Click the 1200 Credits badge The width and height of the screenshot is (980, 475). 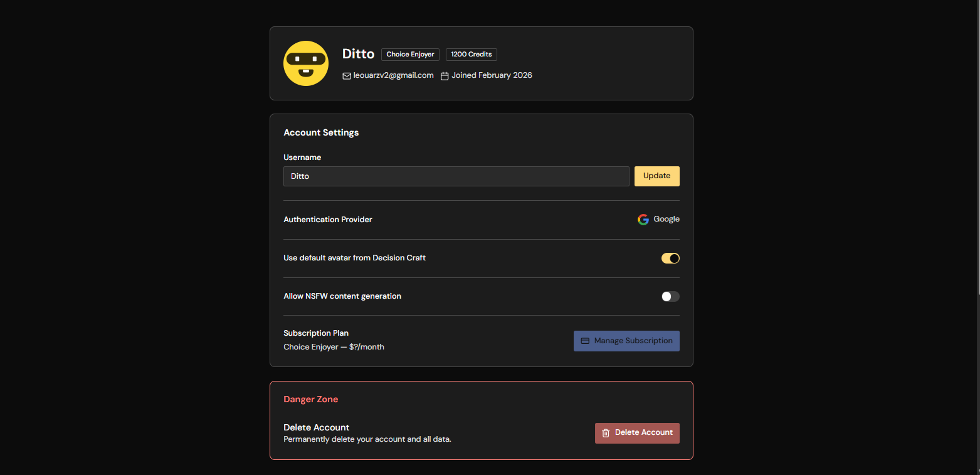(x=471, y=54)
